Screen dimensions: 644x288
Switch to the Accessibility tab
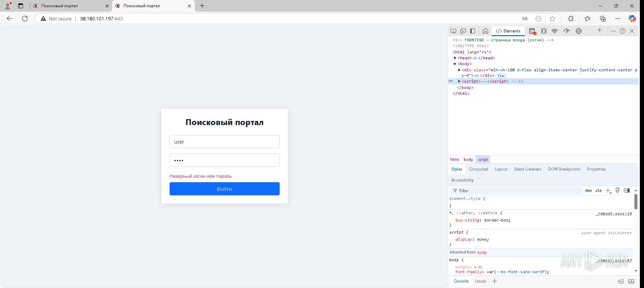462,180
